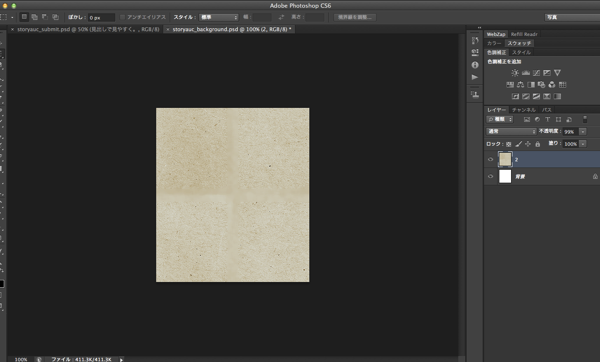This screenshot has width=600, height=362.
Task: Open the collapsed Info panel icon
Action: tap(475, 65)
